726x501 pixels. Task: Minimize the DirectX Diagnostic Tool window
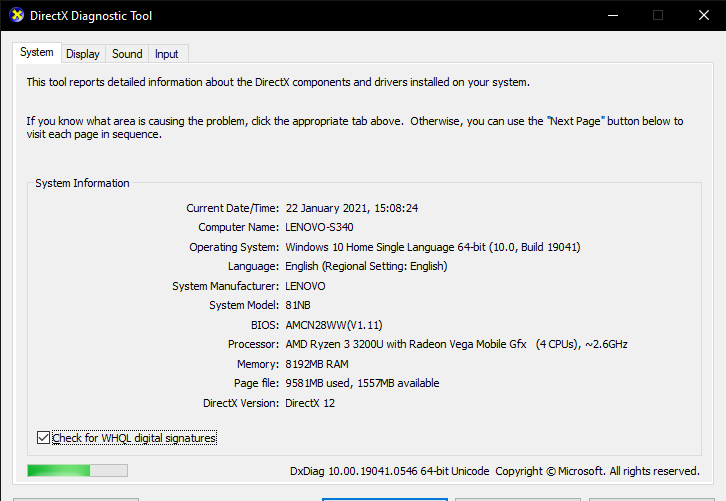[613, 15]
